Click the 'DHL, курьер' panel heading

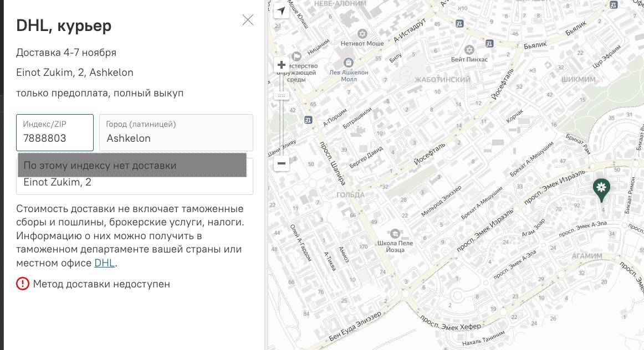(x=64, y=25)
